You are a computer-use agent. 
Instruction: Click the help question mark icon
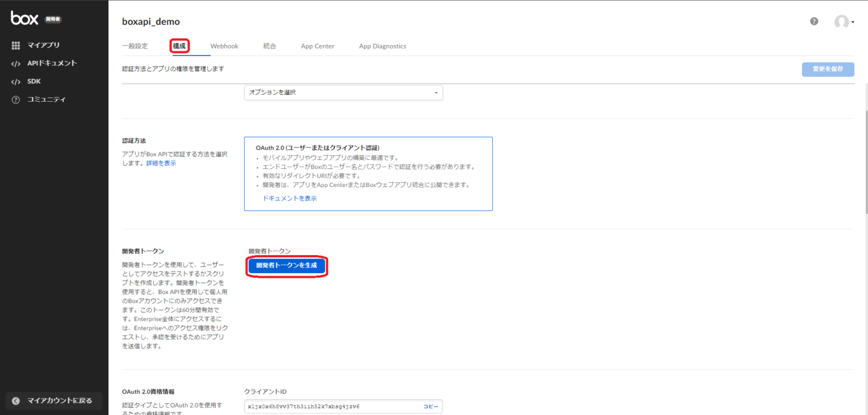tap(814, 20)
